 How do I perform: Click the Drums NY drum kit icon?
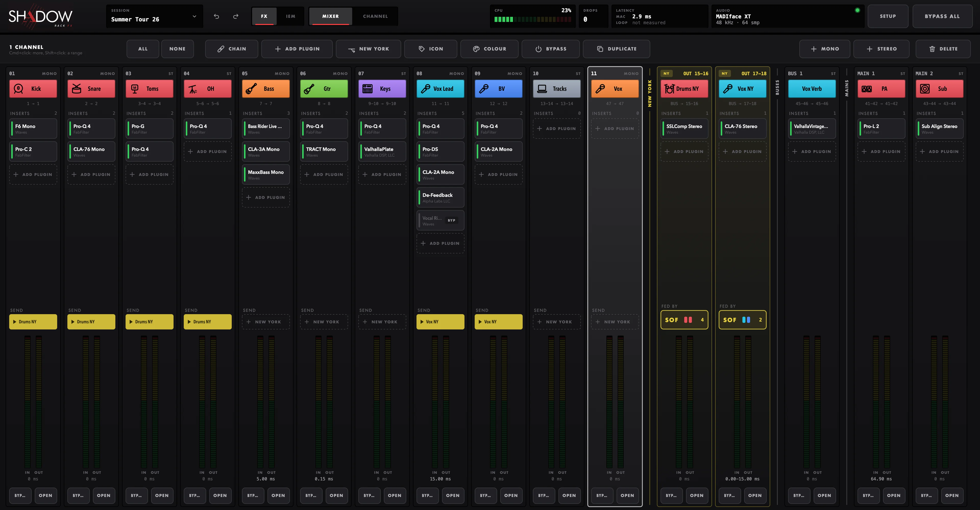coord(669,88)
